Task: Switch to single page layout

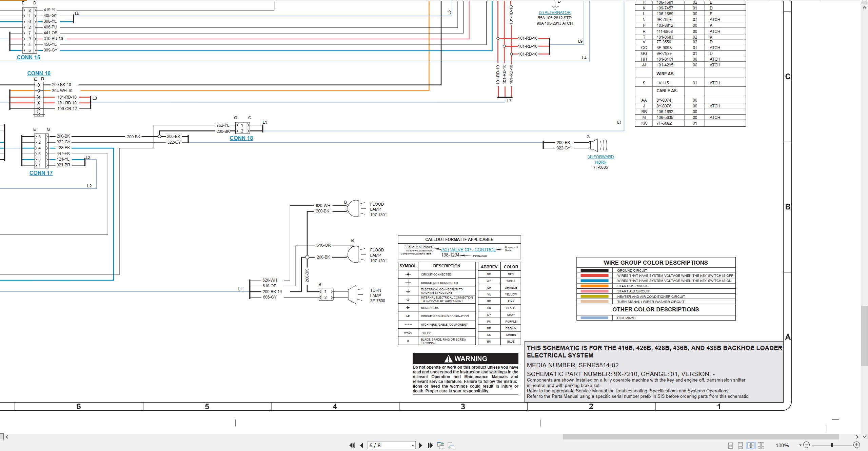Action: [730, 445]
